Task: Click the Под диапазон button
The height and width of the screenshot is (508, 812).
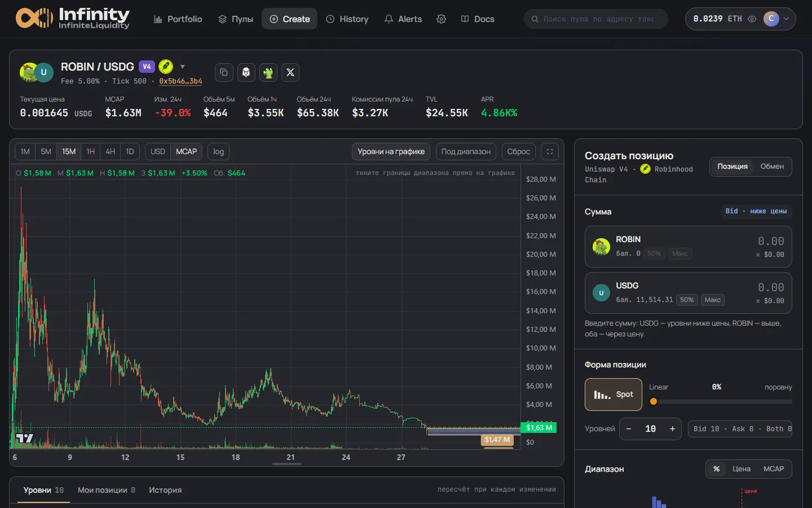Action: (x=466, y=151)
